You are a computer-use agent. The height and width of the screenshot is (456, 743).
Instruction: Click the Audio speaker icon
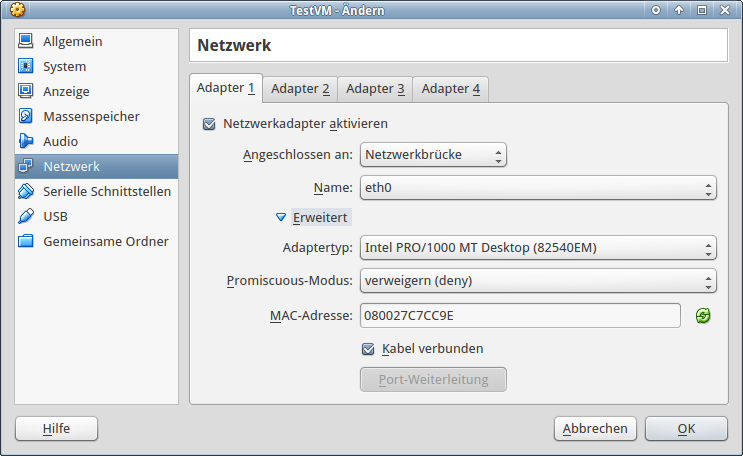point(26,142)
